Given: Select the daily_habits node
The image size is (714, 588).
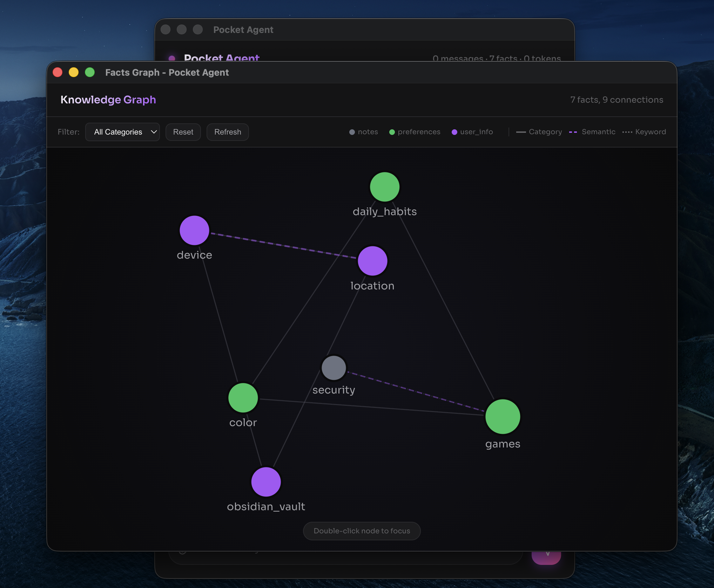Looking at the screenshot, I should (x=384, y=187).
